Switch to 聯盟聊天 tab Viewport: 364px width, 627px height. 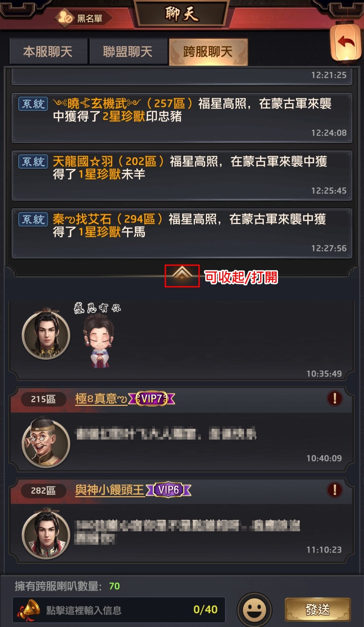128,52
